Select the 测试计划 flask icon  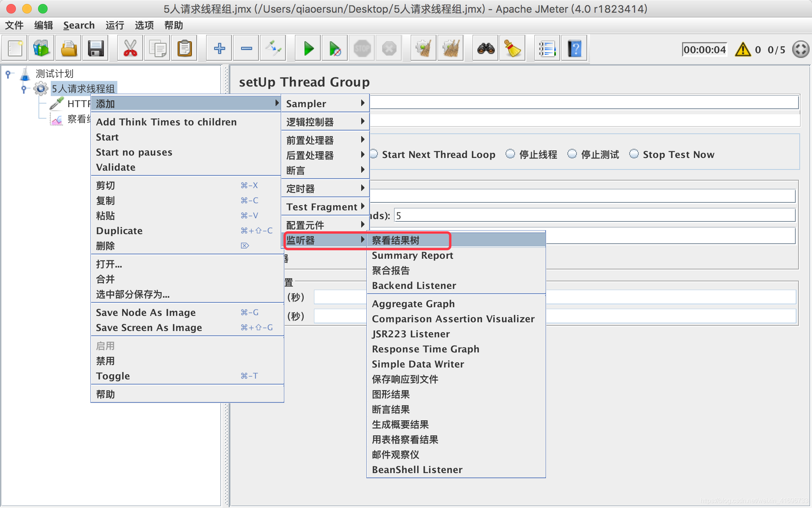pos(25,74)
